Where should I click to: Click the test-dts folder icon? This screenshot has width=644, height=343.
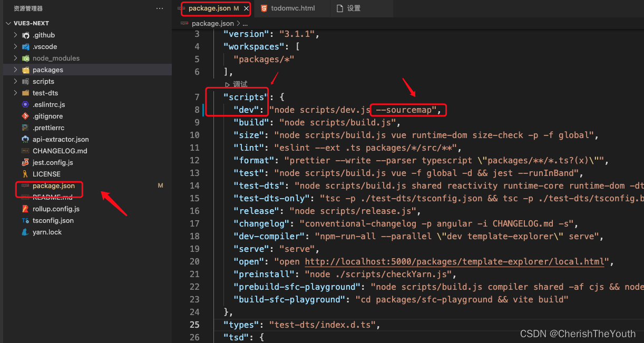click(x=26, y=93)
